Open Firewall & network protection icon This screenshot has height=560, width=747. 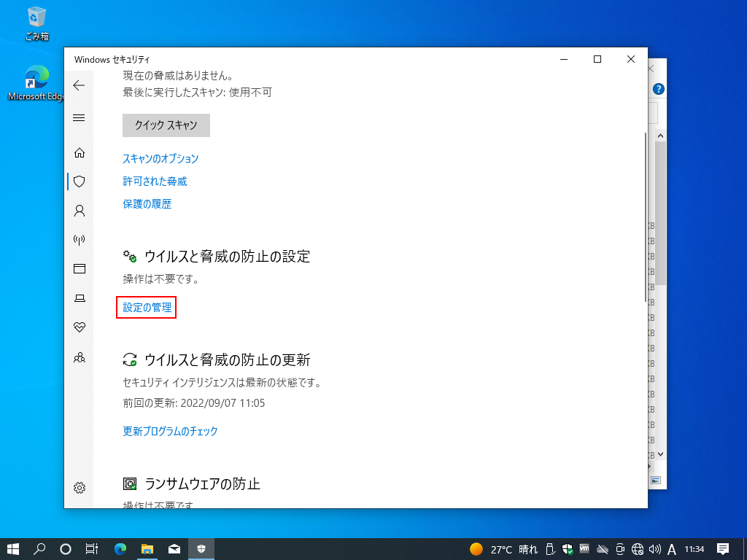[x=80, y=240]
